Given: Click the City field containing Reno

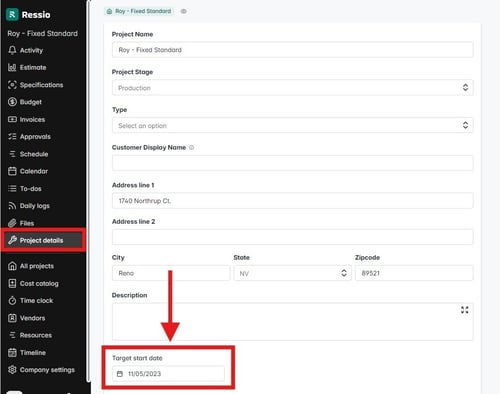Looking at the screenshot, I should tap(171, 273).
